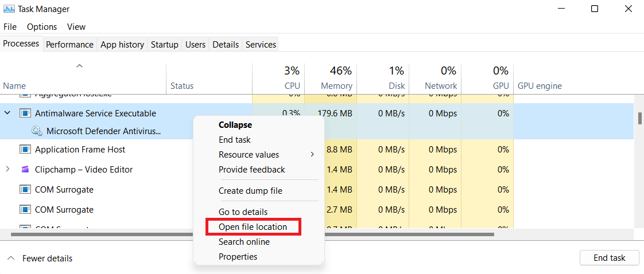Image resolution: width=644 pixels, height=274 pixels.
Task: Click the Fewer details chevron toggle
Action: 11,259
